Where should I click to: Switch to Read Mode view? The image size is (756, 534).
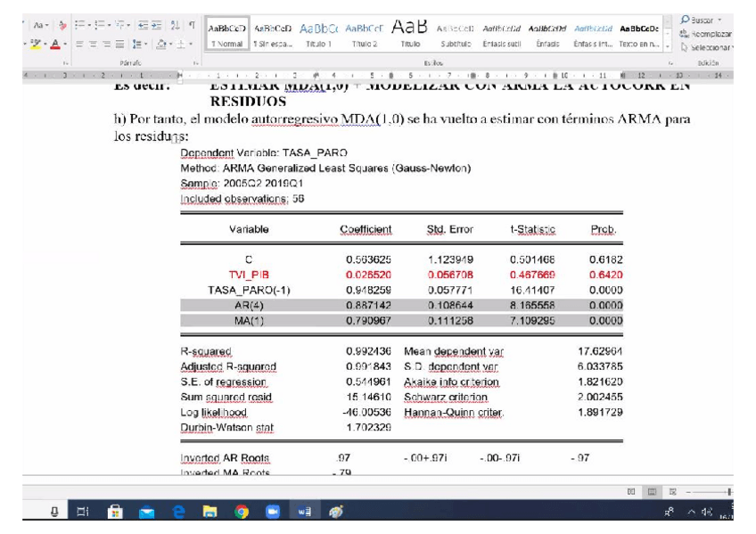631,491
